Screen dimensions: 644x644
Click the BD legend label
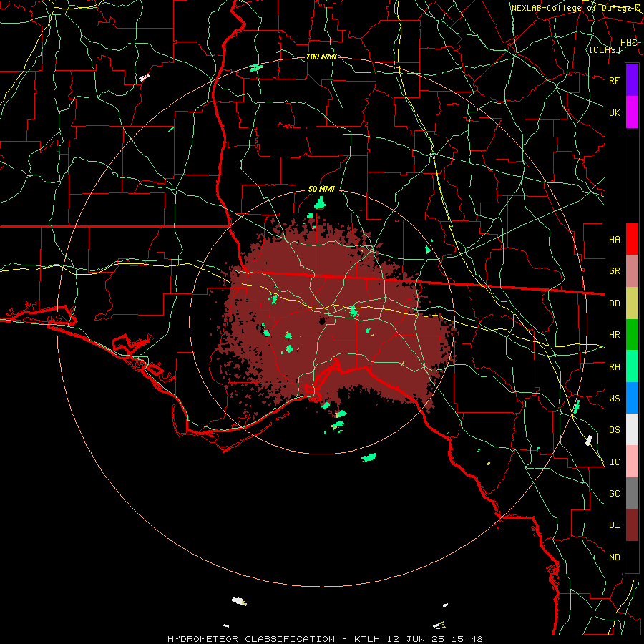(614, 303)
